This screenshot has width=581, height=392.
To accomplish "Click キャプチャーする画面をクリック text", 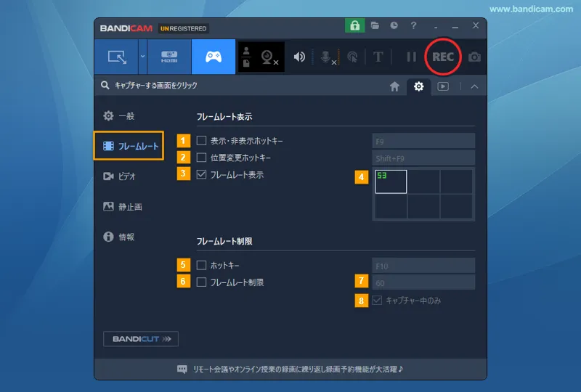I will tap(155, 86).
